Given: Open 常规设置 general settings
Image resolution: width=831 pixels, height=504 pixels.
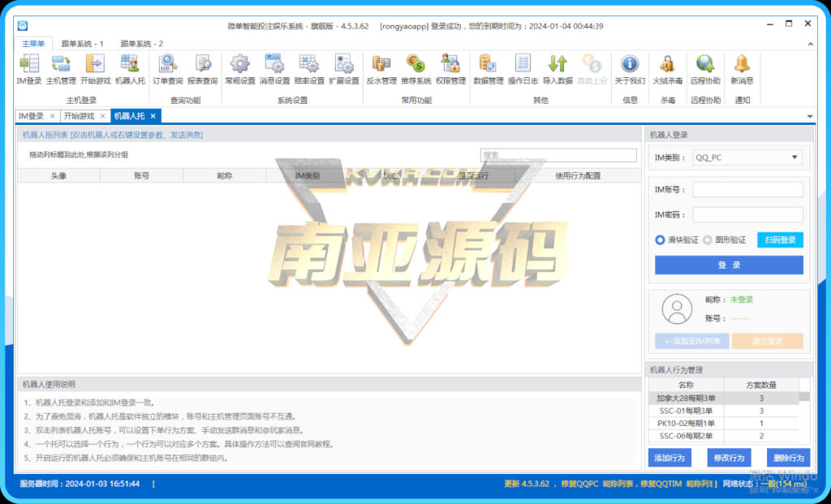Looking at the screenshot, I should point(240,70).
